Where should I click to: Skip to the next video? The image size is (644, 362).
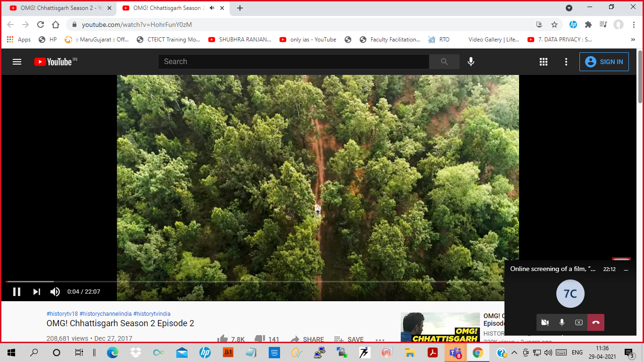tap(37, 292)
